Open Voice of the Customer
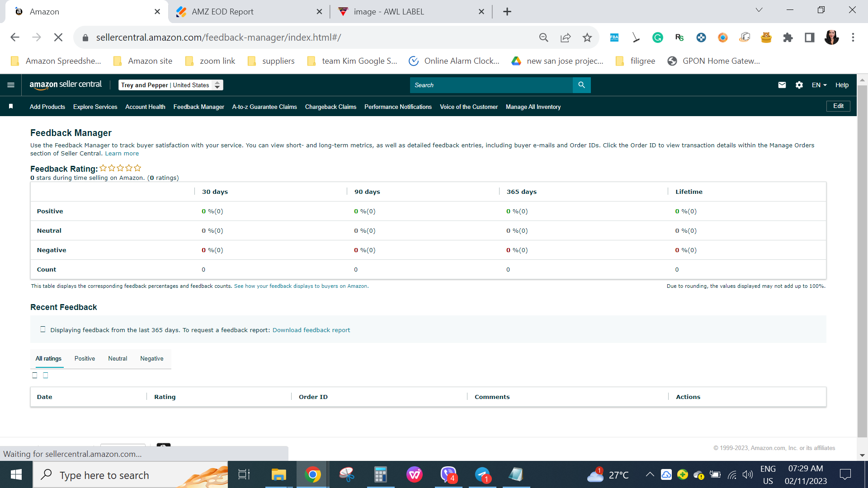This screenshot has height=488, width=868. pyautogui.click(x=469, y=107)
